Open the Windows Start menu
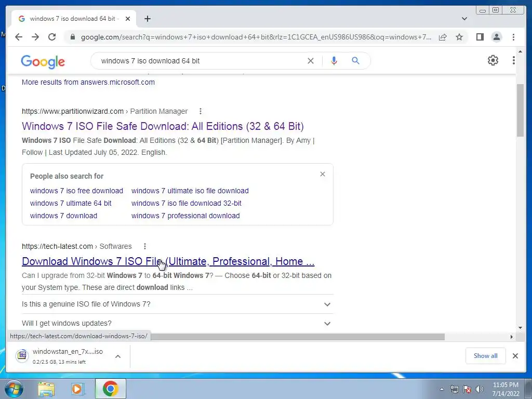The width and height of the screenshot is (532, 399). (x=14, y=389)
